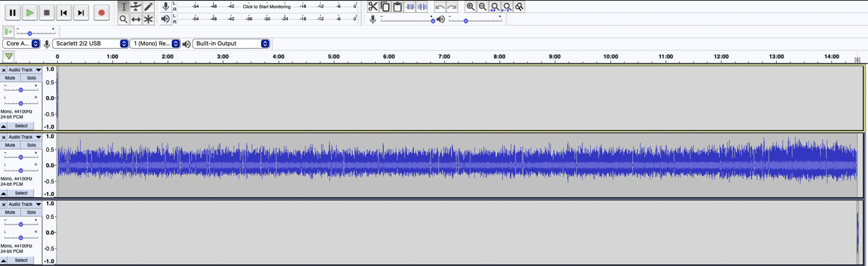This screenshot has height=266, width=868.
Task: Skip to Start of project
Action: click(64, 12)
